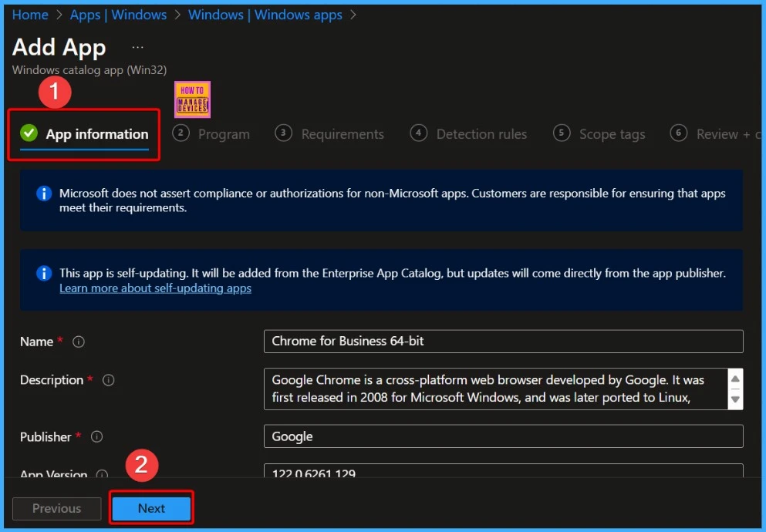Click the Windows catalog app (Win32) subtitle
This screenshot has height=532, width=766.
89,70
